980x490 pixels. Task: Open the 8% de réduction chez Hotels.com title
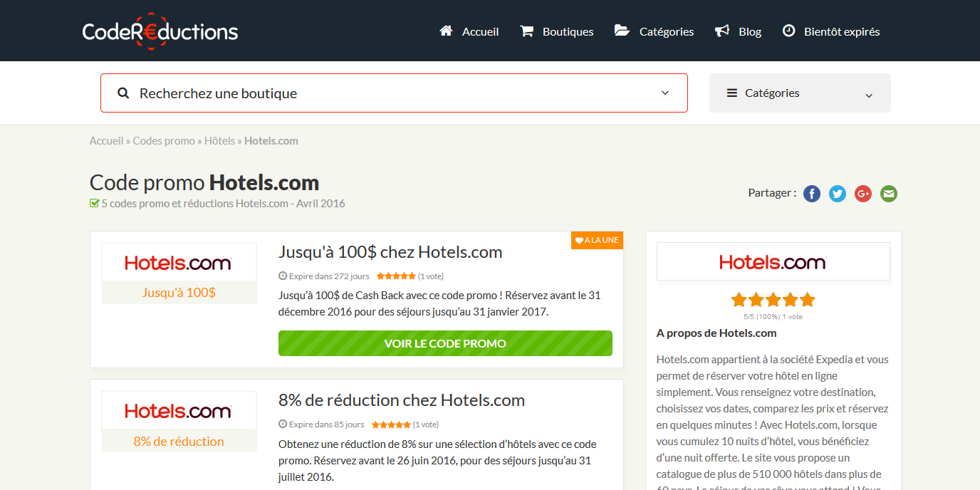tap(402, 400)
